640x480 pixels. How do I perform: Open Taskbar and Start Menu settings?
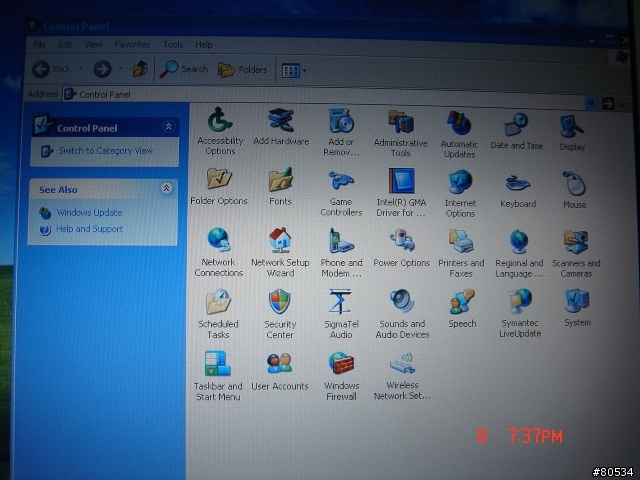point(218,376)
